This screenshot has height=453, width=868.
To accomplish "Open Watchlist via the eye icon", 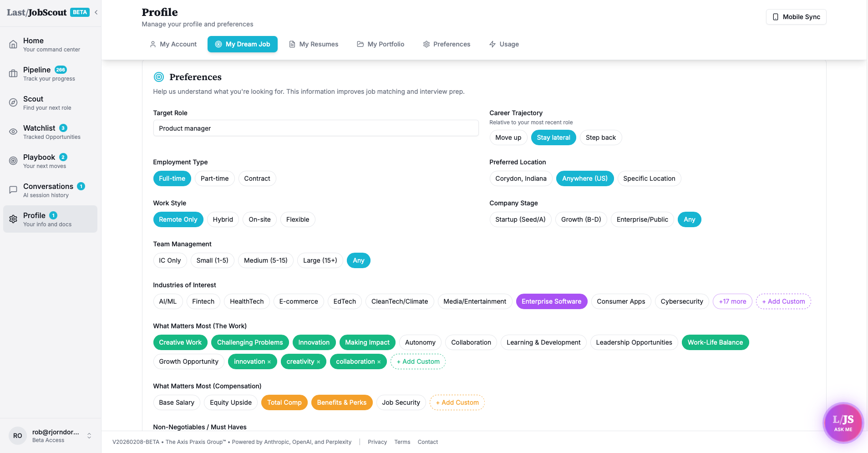I will click(13, 132).
